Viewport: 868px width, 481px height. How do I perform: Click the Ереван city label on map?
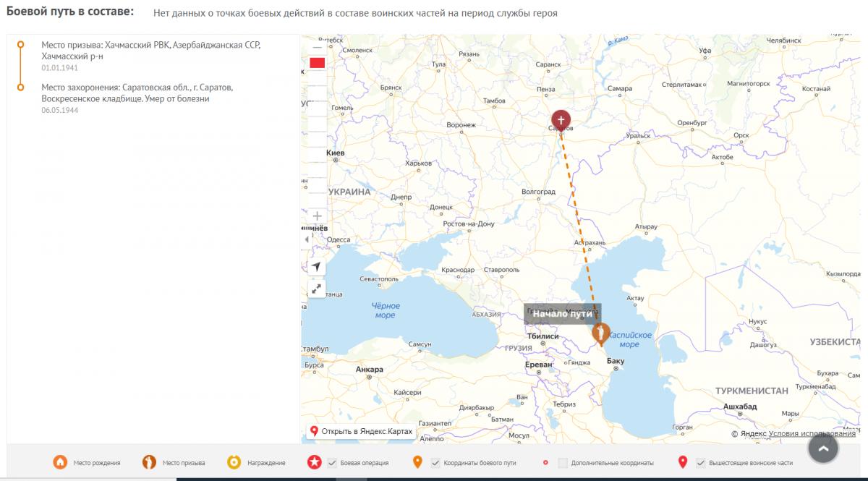tap(539, 365)
